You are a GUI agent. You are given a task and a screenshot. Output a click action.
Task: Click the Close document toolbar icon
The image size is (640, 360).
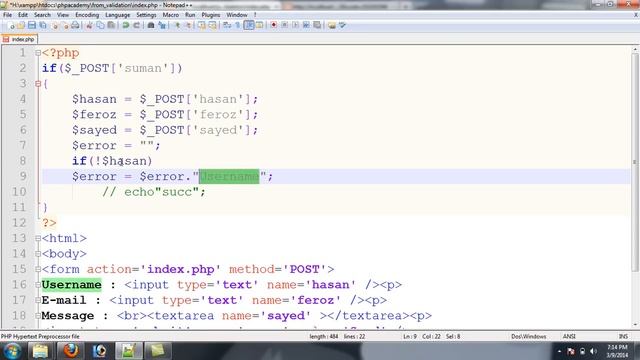click(x=55, y=25)
